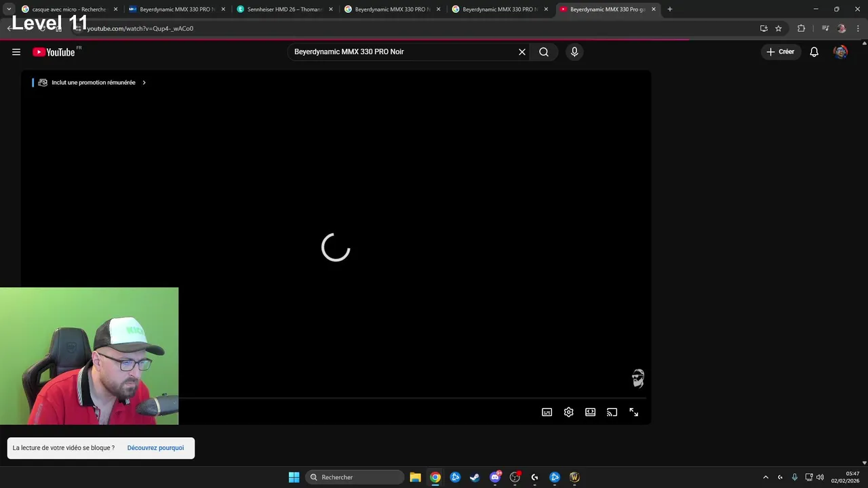Click the Chrome icon in the taskbar
The height and width of the screenshot is (488, 868).
[x=435, y=477]
